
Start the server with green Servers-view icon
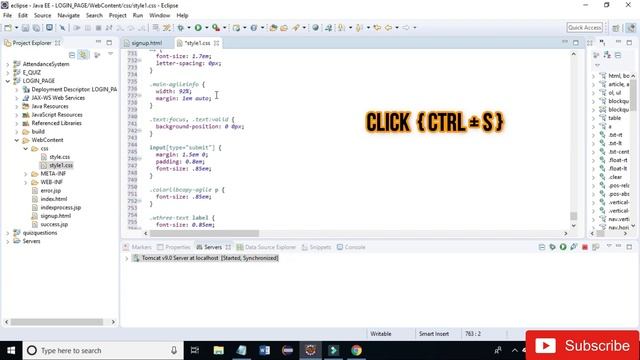(x=563, y=247)
